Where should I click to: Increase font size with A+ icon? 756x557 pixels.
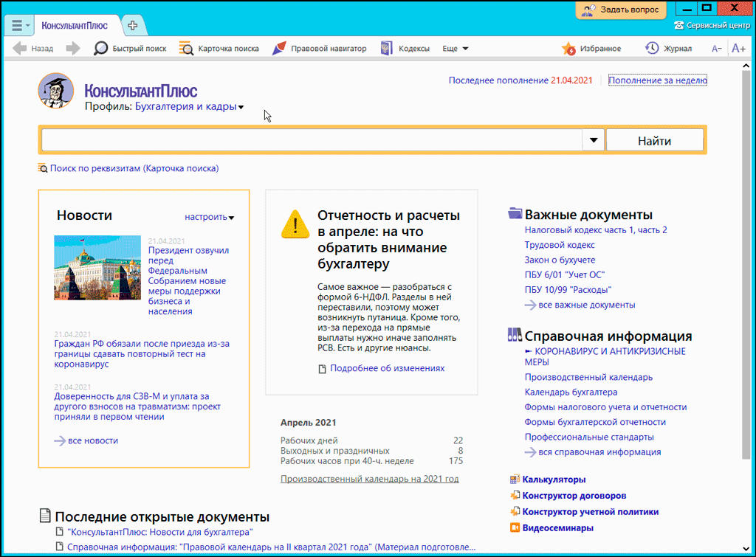(x=738, y=48)
